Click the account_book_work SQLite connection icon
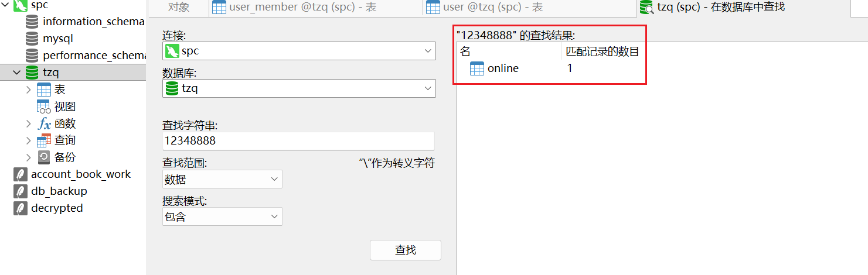Viewport: 868px width, 275px height. point(21,174)
